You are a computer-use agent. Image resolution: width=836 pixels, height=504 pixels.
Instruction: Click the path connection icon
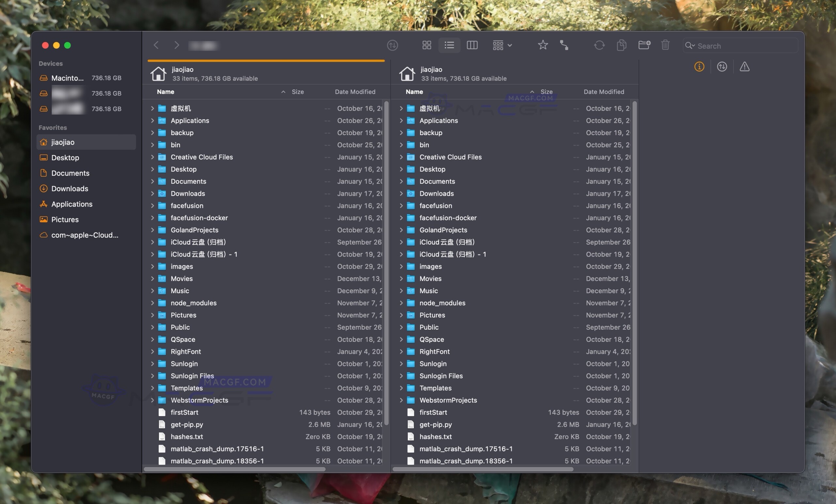564,45
